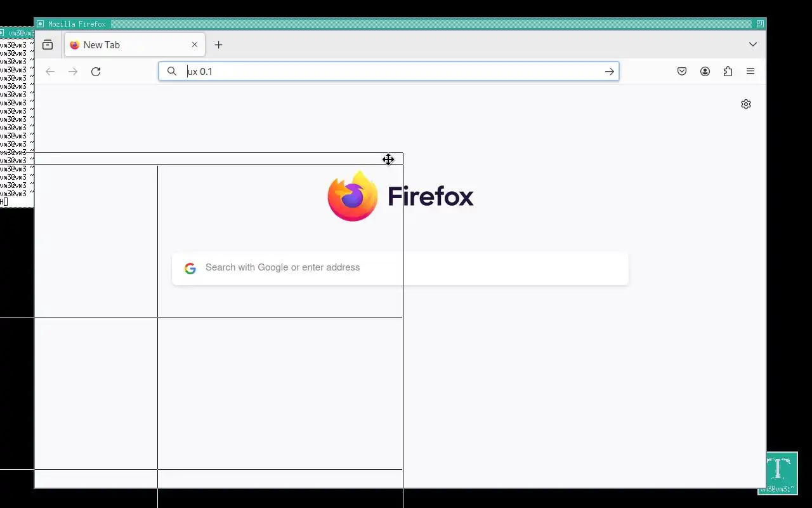Open the Firefox account menu
The width and height of the screenshot is (812, 508).
coord(705,72)
